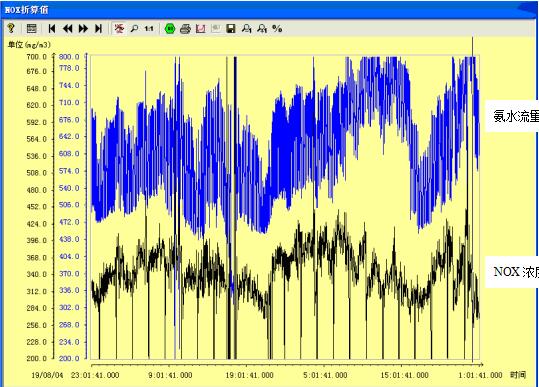Click the grayed-out image icon
Screen dimensions: 539x387
coord(216,28)
